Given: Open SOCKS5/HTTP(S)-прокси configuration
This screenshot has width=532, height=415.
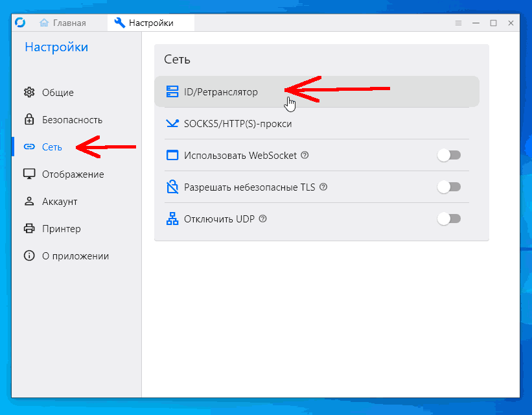Looking at the screenshot, I should pyautogui.click(x=317, y=124).
